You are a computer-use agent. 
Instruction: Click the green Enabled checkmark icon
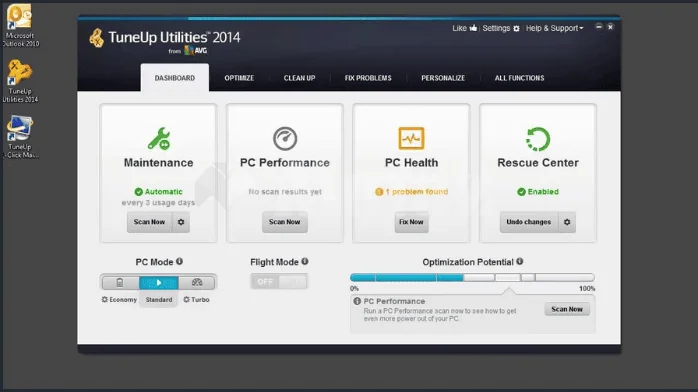pyautogui.click(x=521, y=192)
